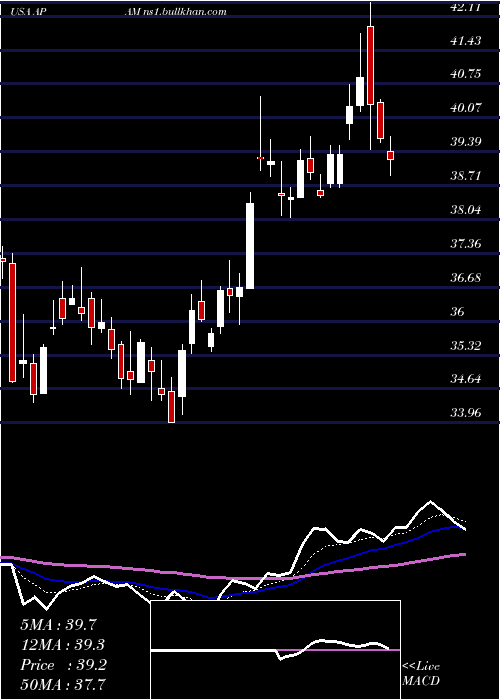This screenshot has width=500, height=700.
Task: Click the Price : 39.2 readout
Action: (63, 665)
